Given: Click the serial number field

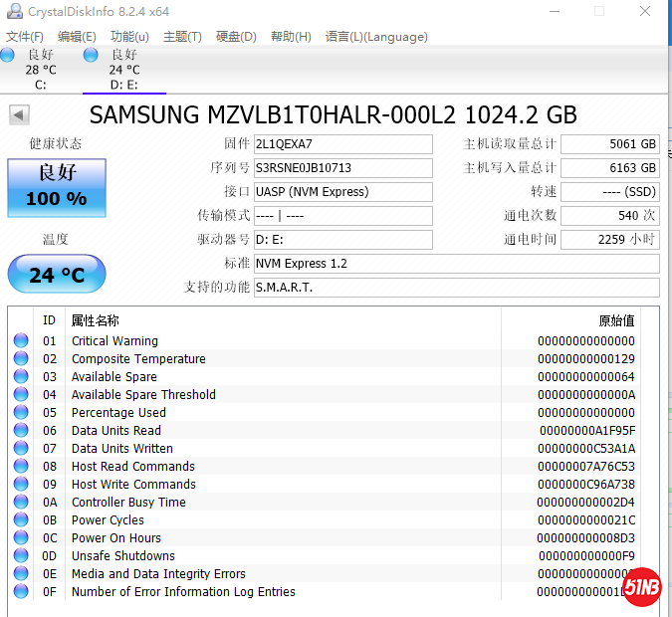Looking at the screenshot, I should 342,168.
